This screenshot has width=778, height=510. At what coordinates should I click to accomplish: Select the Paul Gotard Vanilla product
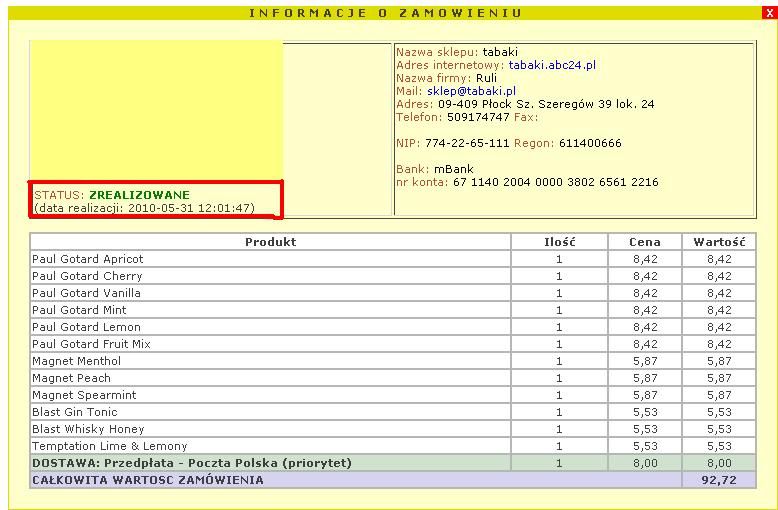pos(86,293)
